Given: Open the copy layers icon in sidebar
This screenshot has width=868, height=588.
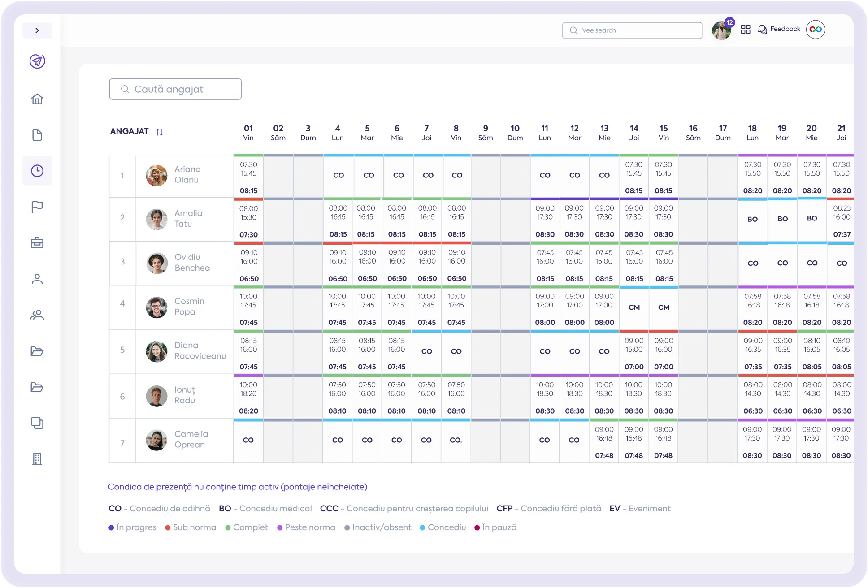Looking at the screenshot, I should pyautogui.click(x=37, y=423).
